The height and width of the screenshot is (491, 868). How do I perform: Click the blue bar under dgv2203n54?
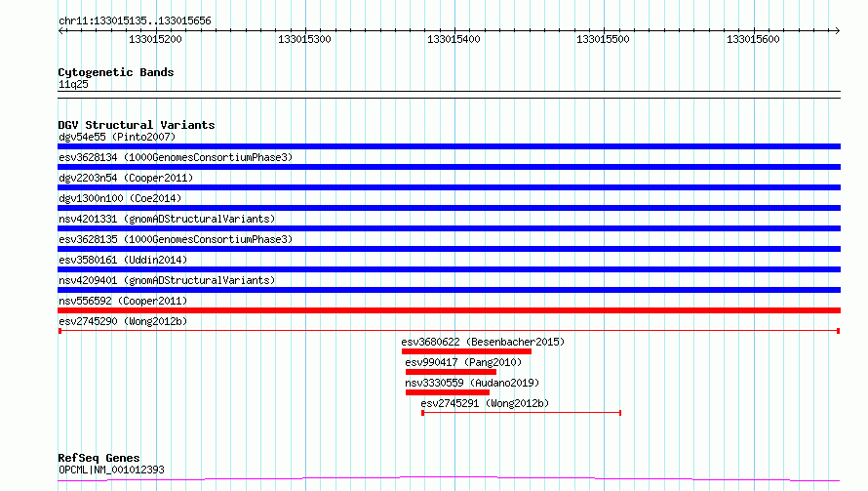click(x=449, y=187)
